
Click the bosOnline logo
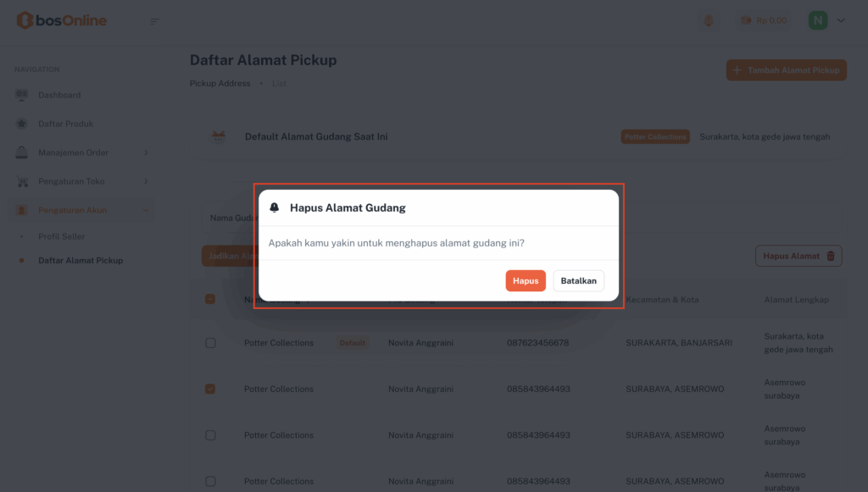click(62, 20)
